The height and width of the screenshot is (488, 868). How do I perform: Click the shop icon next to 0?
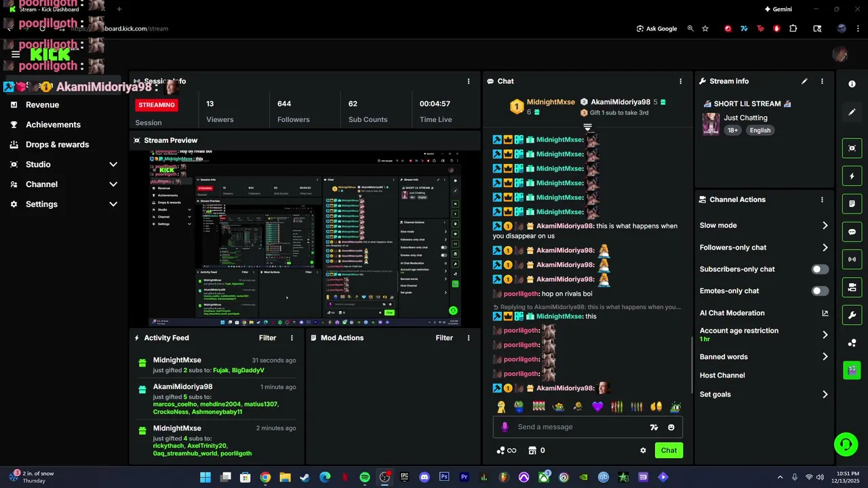pos(532,450)
